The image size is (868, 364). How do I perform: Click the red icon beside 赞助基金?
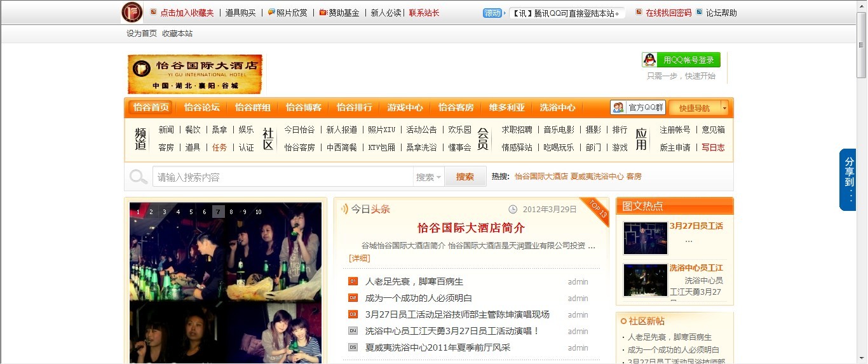(x=323, y=12)
